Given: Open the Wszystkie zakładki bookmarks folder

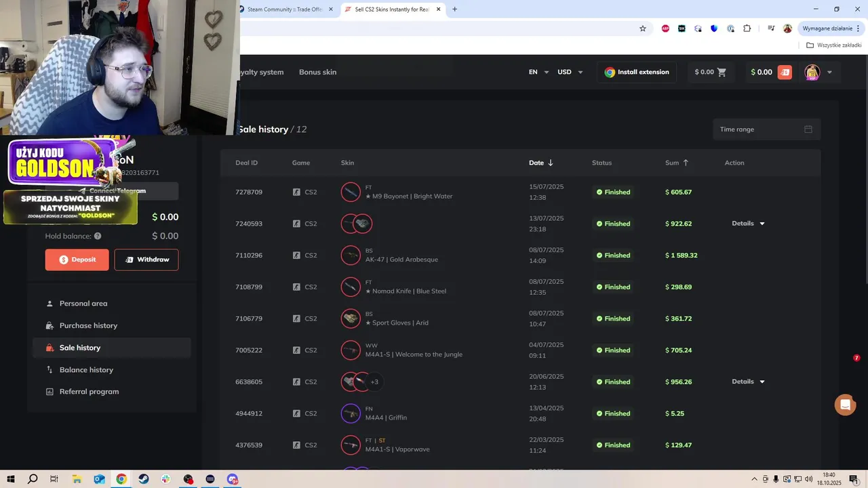Looking at the screenshot, I should [x=834, y=45].
